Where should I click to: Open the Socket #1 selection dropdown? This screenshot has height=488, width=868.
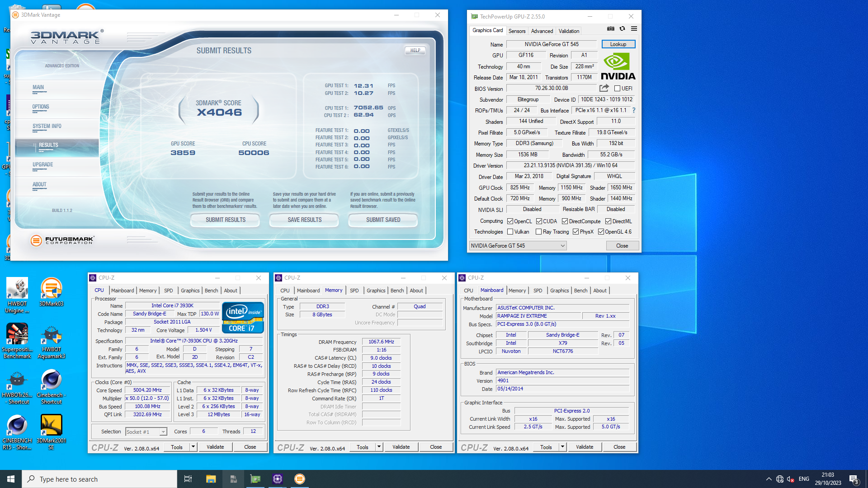pyautogui.click(x=146, y=432)
